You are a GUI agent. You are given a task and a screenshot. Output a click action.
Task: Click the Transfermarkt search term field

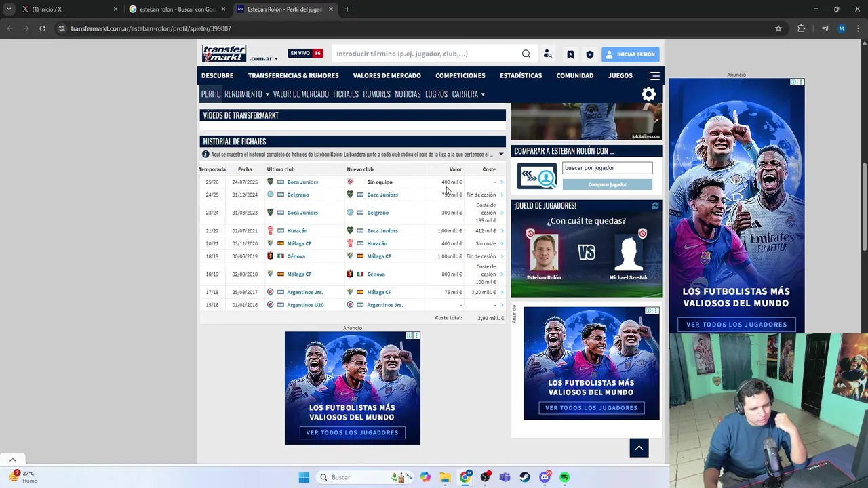(426, 54)
